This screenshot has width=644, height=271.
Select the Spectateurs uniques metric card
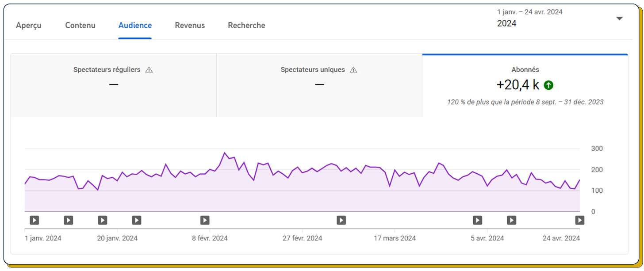[319, 85]
